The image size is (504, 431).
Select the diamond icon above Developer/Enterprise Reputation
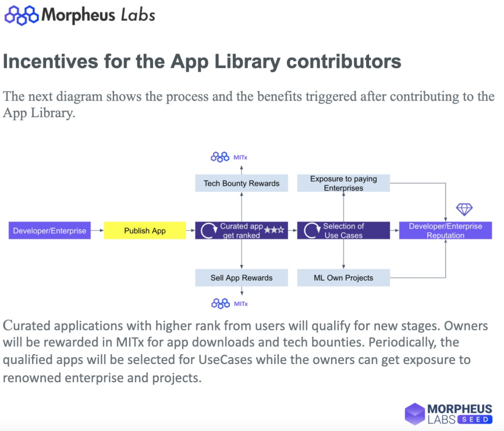click(464, 209)
